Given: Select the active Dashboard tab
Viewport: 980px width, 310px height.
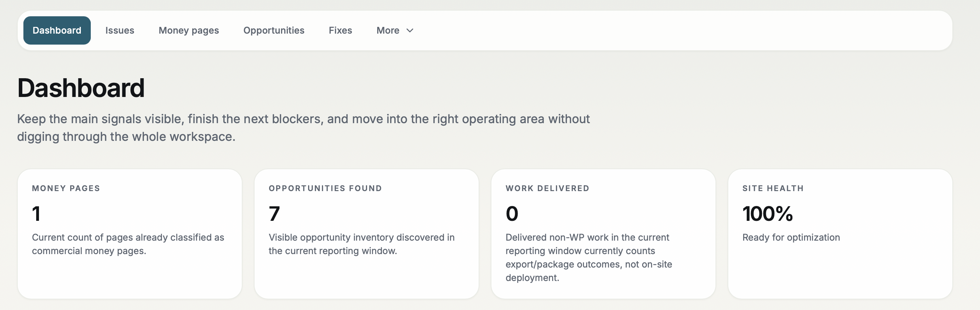Looking at the screenshot, I should click(56, 30).
